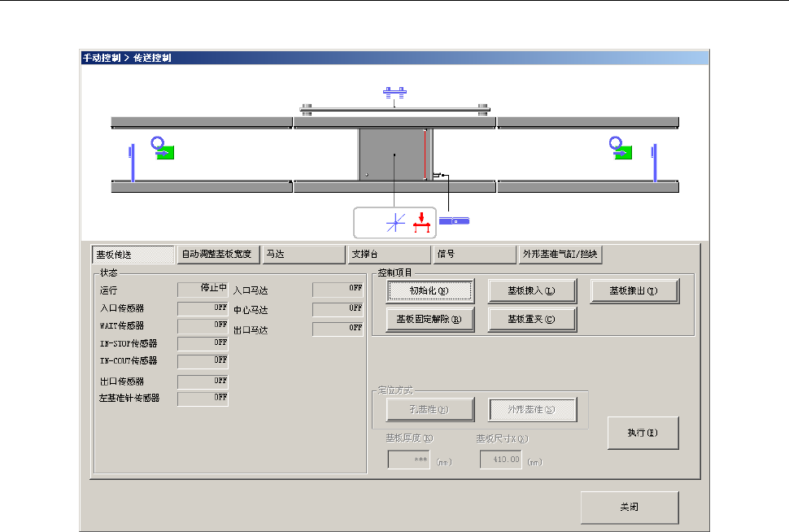Image resolution: width=789 pixels, height=532 pixels.
Task: Click the blue star-cross icon in the rounded box
Action: pos(396,222)
